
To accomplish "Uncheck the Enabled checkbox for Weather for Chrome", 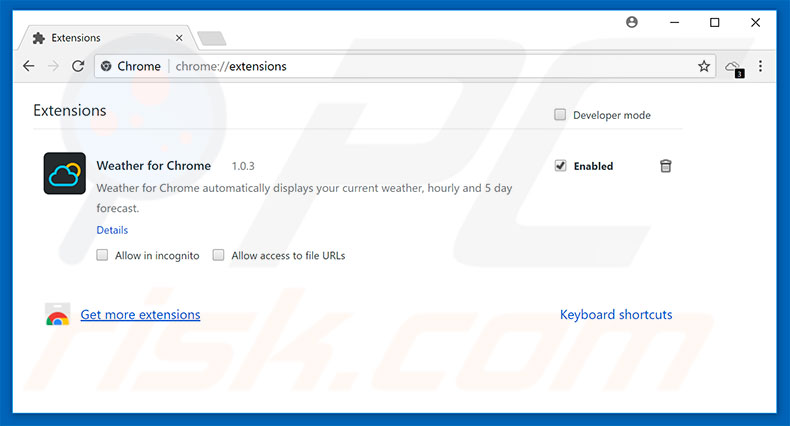I will (560, 166).
